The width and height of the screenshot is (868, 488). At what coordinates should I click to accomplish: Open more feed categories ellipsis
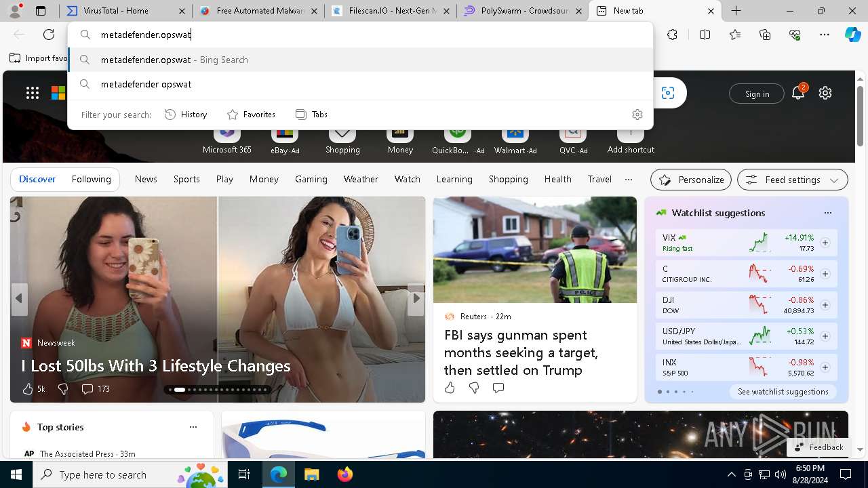pyautogui.click(x=629, y=180)
